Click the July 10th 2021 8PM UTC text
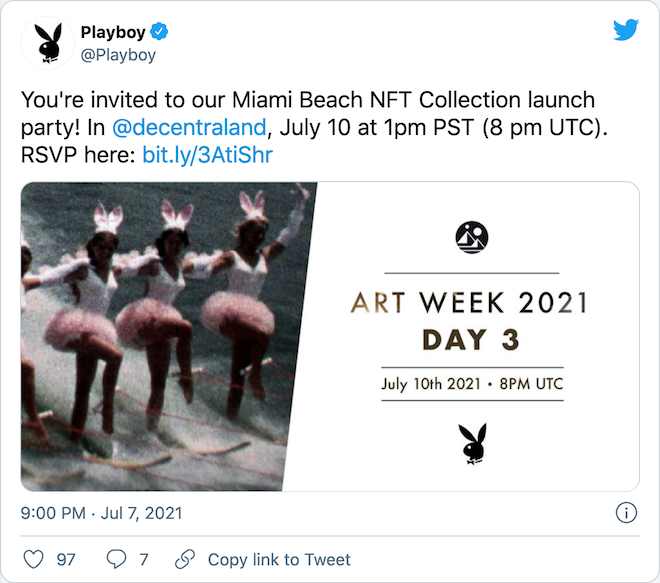 coord(472,384)
